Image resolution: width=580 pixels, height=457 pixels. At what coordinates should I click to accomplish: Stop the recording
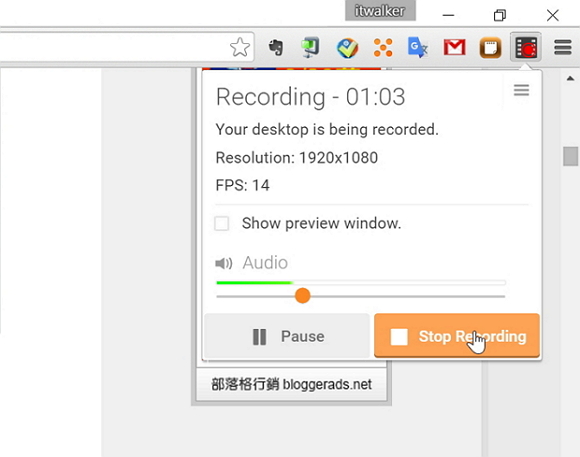coord(457,336)
